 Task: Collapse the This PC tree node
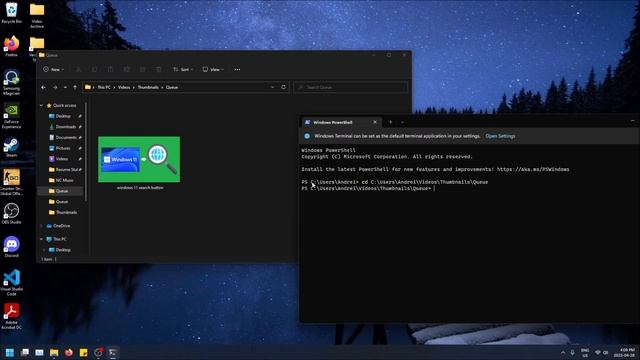(x=41, y=239)
